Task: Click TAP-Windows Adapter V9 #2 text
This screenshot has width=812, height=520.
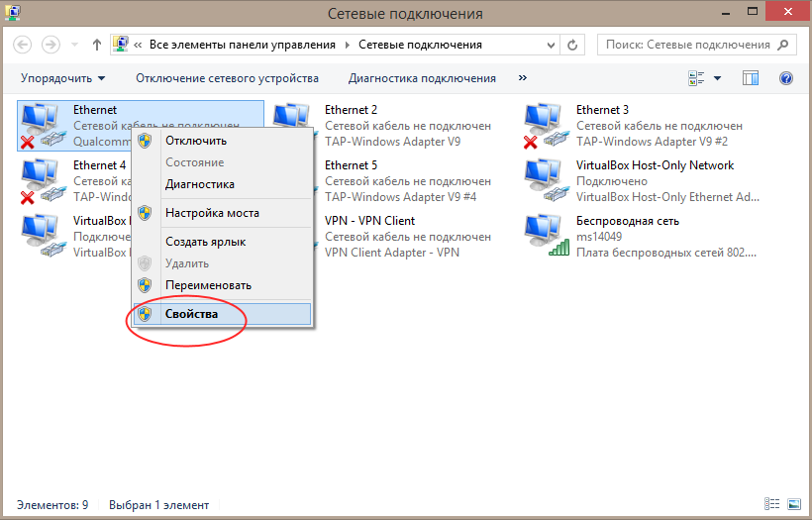Action: [652, 142]
